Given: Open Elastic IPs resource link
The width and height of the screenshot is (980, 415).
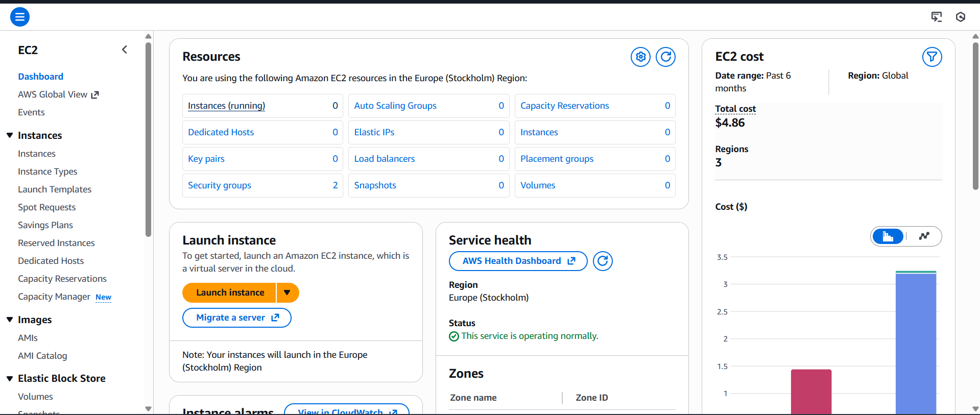Looking at the screenshot, I should click(374, 132).
